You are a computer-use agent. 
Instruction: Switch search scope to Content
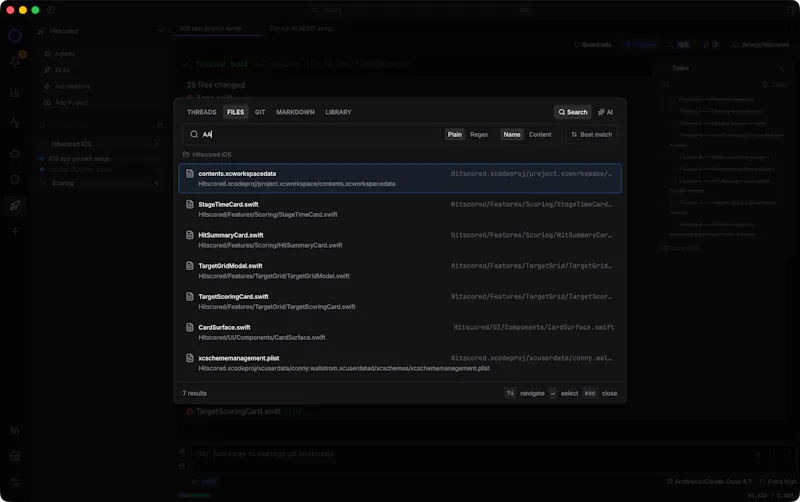click(x=540, y=135)
